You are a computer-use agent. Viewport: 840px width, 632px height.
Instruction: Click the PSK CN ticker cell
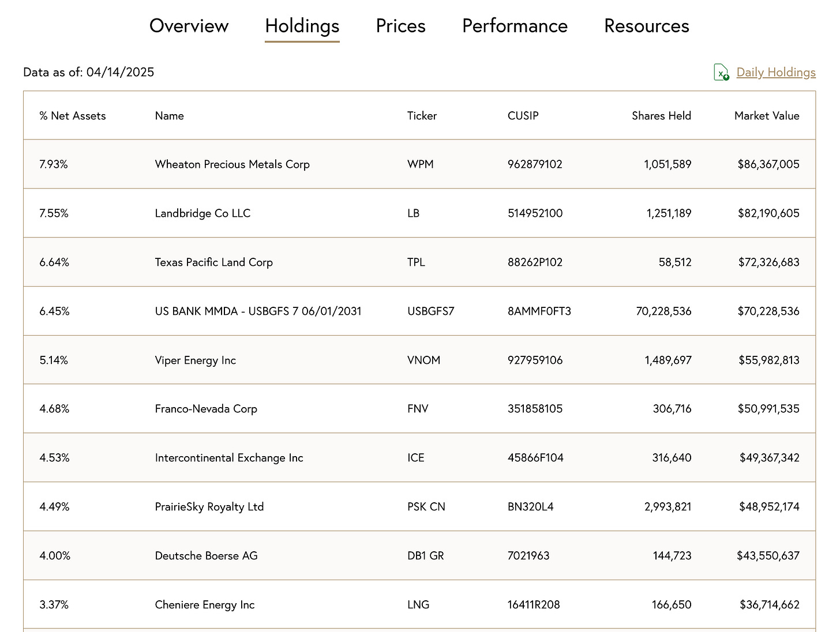click(x=426, y=507)
